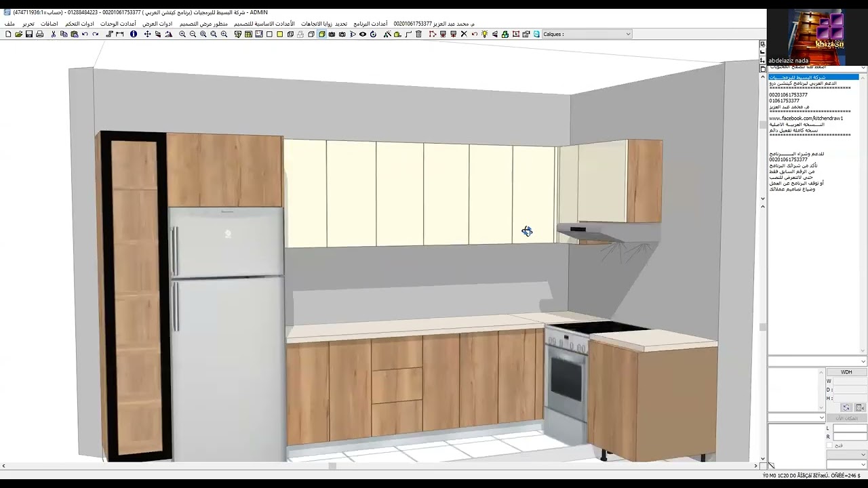Save the kitchen design with the floppy icon
Viewport: 868px width, 488px height.
(x=29, y=34)
